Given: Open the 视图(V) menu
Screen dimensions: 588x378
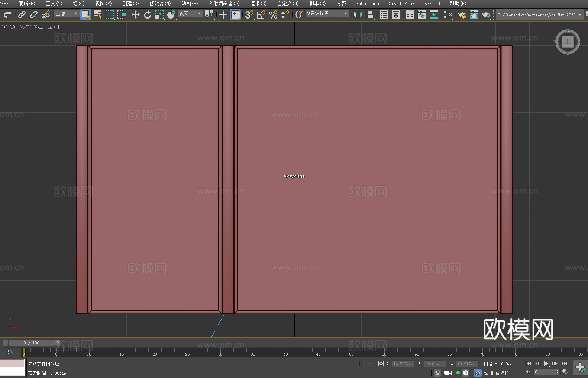Looking at the screenshot, I should tap(103, 4).
